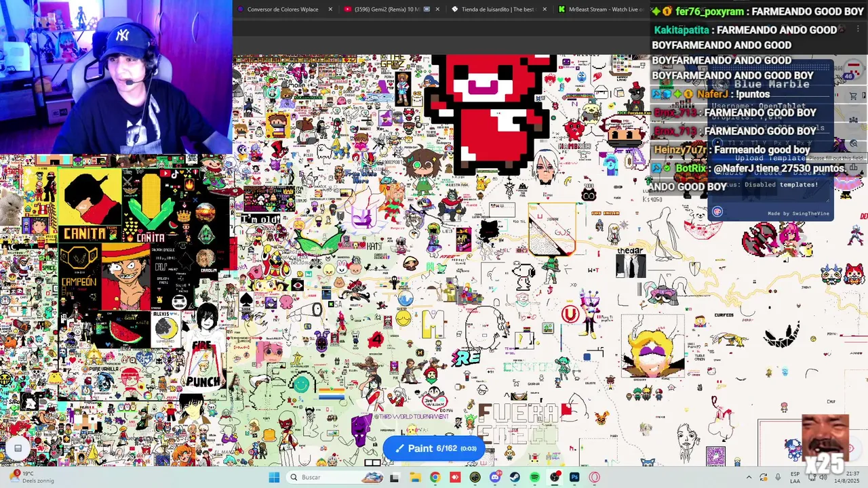
Task: Open OBS Studio from taskbar
Action: [x=555, y=477]
